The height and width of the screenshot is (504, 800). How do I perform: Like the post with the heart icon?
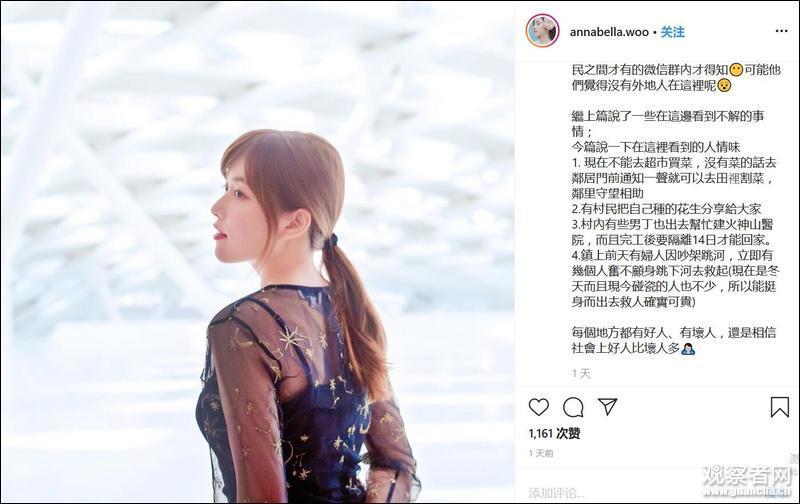point(539,407)
